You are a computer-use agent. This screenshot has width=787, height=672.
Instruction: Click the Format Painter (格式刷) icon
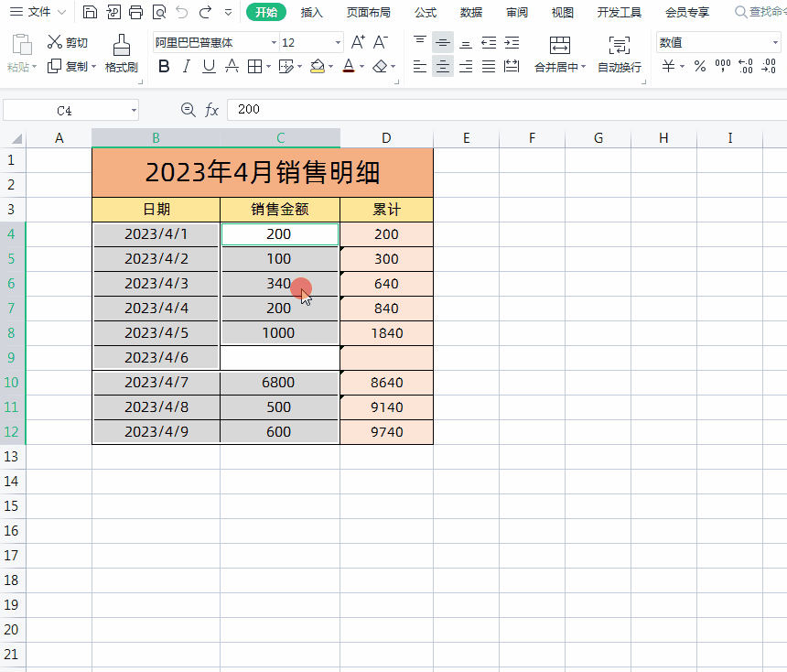[x=122, y=45]
